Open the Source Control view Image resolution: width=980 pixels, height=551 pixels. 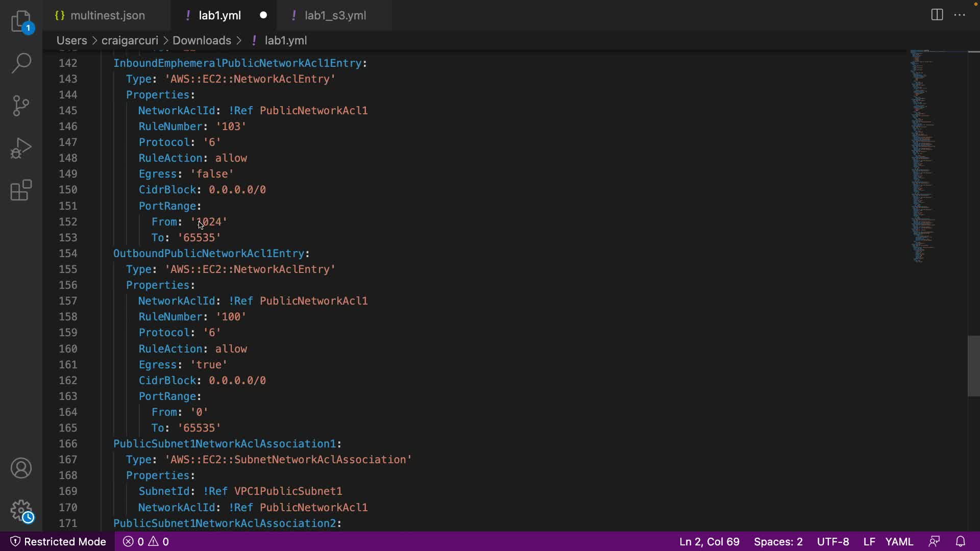[x=21, y=106]
